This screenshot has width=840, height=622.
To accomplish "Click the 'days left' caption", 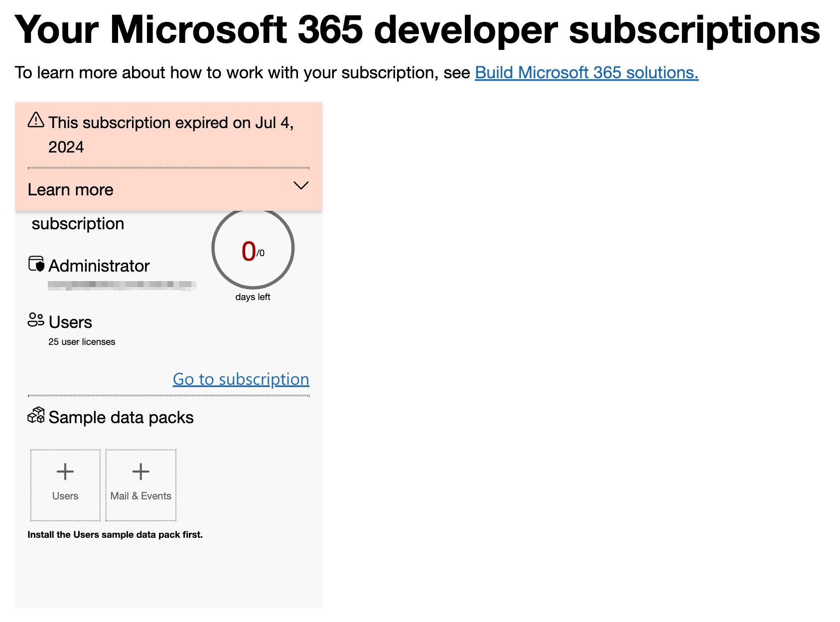I will point(253,297).
